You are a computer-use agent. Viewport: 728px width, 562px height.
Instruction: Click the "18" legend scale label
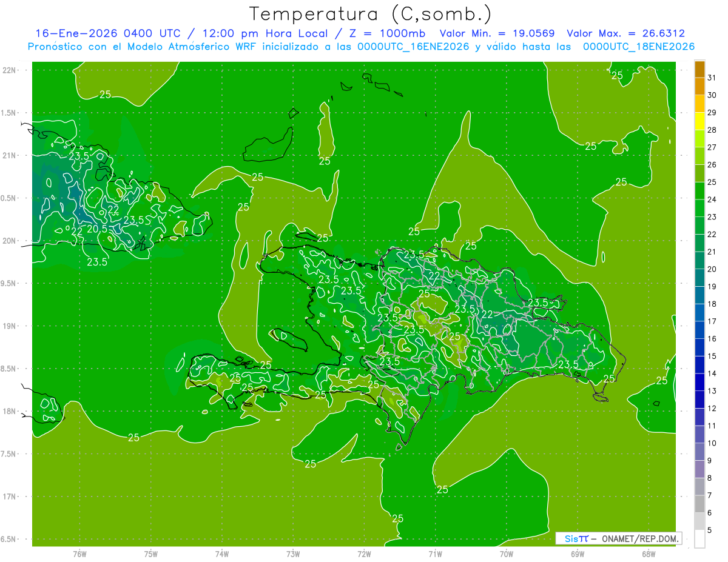click(712, 304)
